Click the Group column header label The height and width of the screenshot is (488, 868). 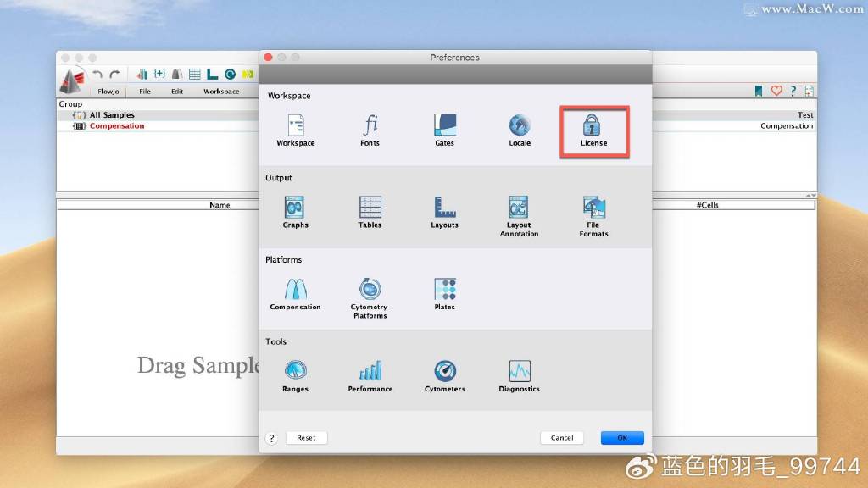coord(70,104)
